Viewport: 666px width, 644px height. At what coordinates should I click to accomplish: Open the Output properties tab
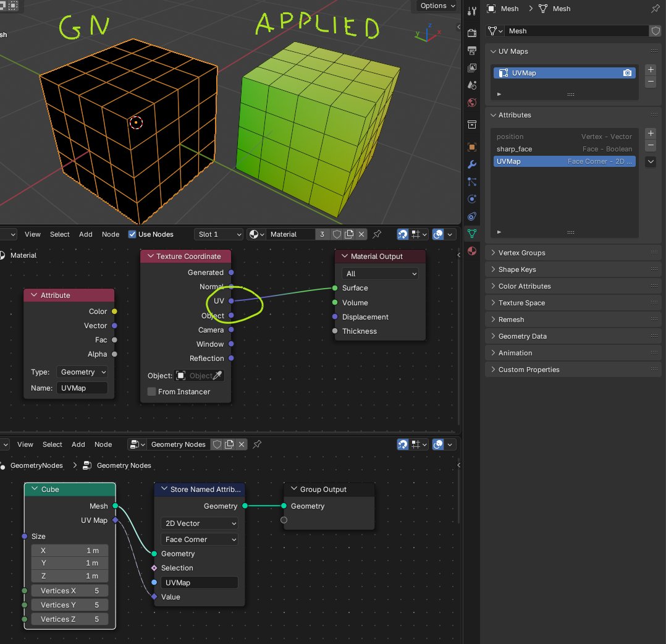[x=472, y=51]
